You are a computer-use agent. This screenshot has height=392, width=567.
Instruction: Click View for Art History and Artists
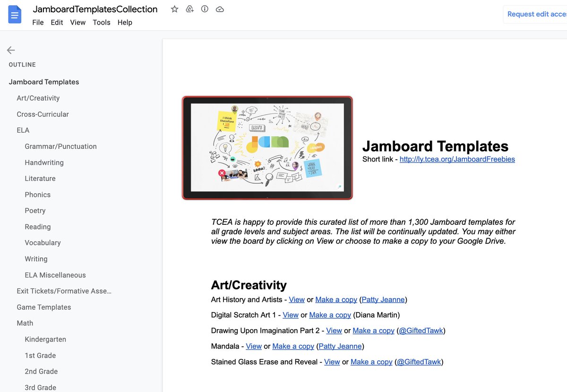(x=297, y=299)
